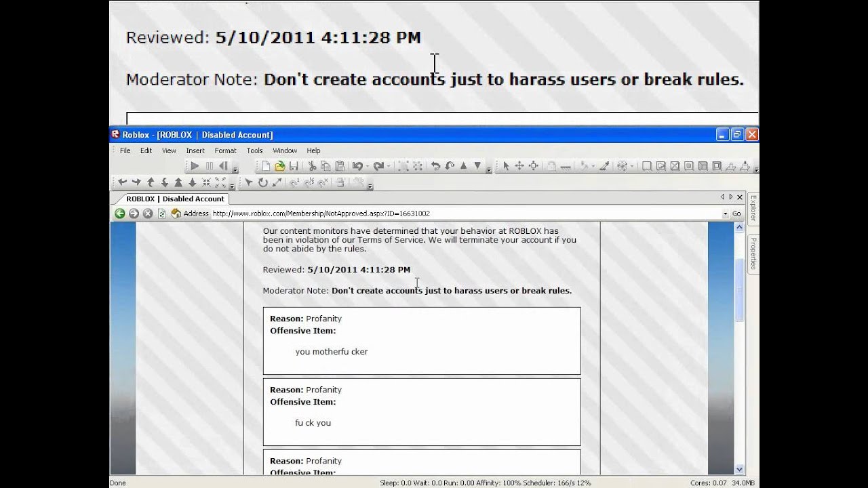The height and width of the screenshot is (488, 868).
Task: Toggle the Lock padlock tool
Action: (551, 166)
